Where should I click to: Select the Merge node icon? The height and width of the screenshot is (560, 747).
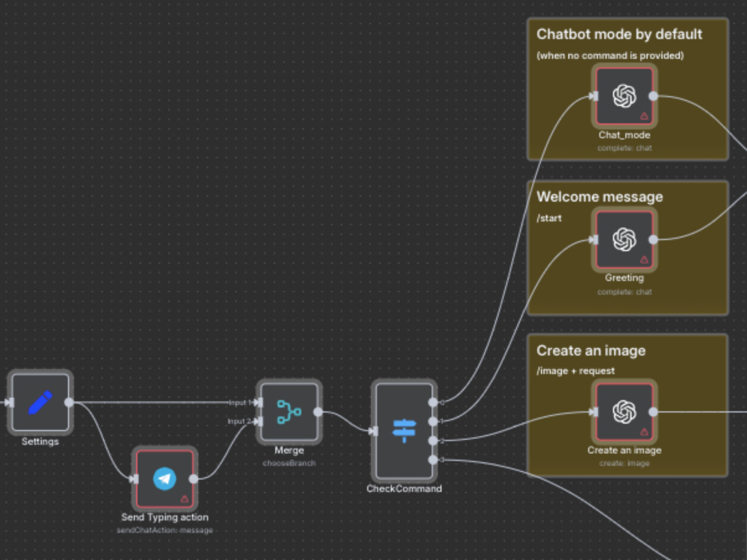289,412
